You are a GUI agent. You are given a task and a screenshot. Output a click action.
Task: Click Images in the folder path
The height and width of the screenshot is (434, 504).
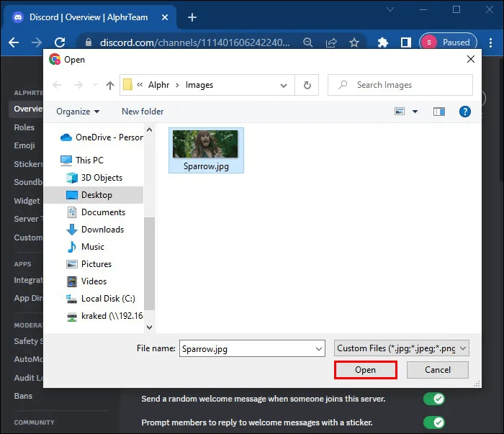pyautogui.click(x=199, y=85)
